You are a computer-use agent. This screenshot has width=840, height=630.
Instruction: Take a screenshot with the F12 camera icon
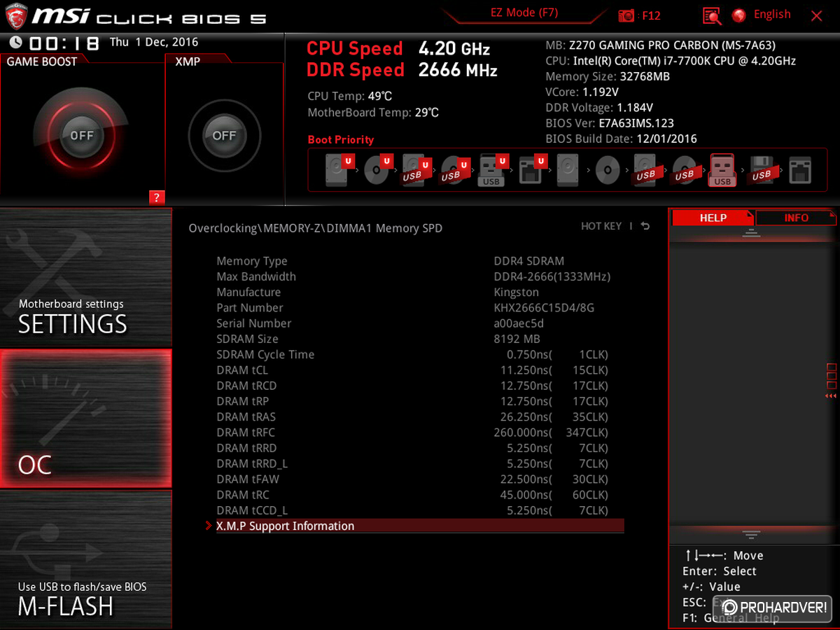(626, 15)
